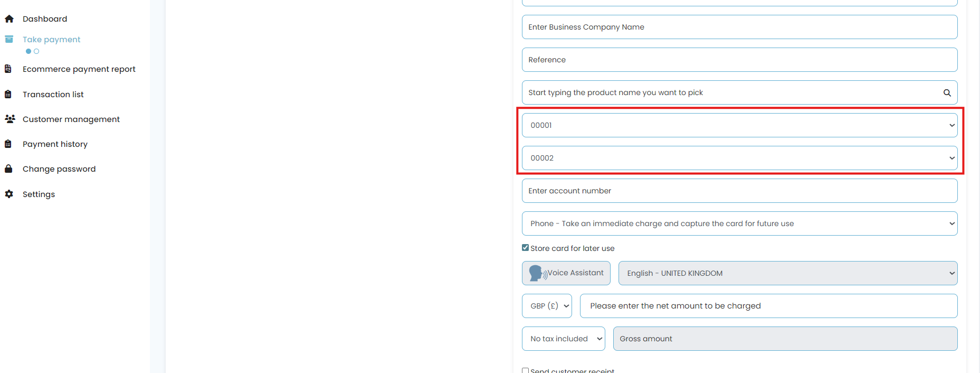Click the Dashboard home icon
The height and width of the screenshot is (373, 980).
pos(9,19)
